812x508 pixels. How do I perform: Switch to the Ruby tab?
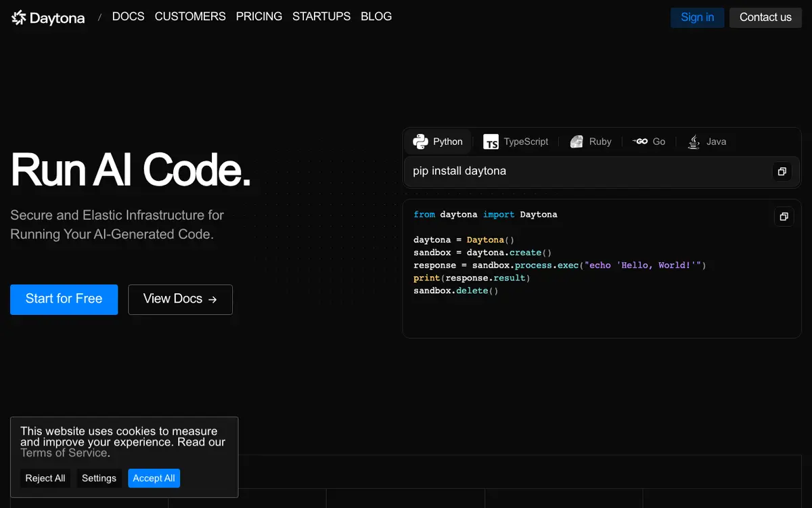click(x=591, y=142)
